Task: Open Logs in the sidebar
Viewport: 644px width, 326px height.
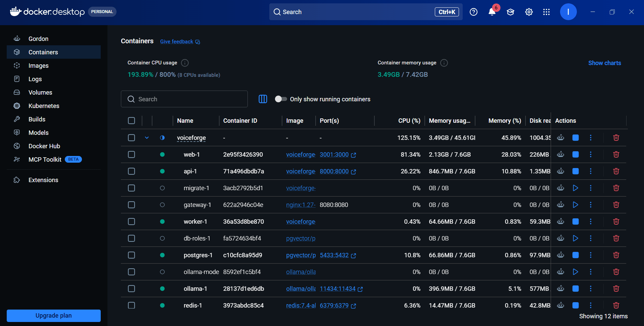Action: [54, 79]
